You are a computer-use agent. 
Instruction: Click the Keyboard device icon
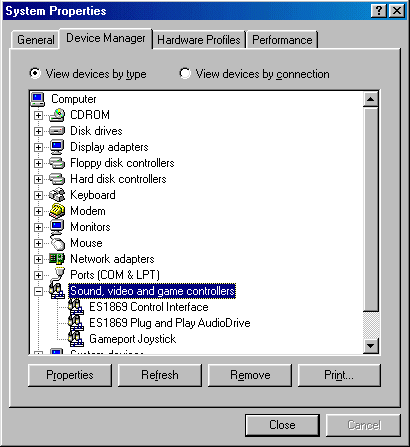57,195
